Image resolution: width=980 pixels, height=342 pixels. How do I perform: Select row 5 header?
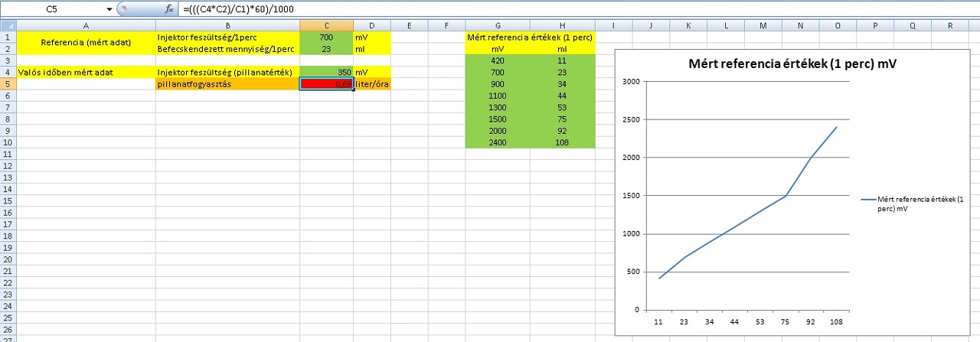click(8, 83)
